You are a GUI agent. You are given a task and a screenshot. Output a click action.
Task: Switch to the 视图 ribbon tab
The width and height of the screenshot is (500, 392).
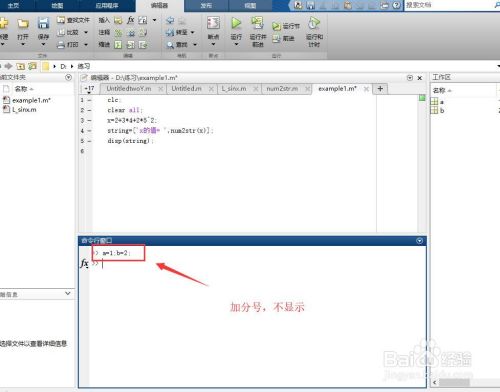point(250,5)
